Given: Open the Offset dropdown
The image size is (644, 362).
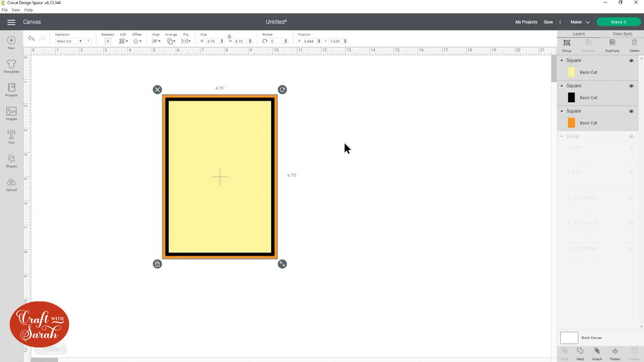Looking at the screenshot, I should tap(137, 41).
